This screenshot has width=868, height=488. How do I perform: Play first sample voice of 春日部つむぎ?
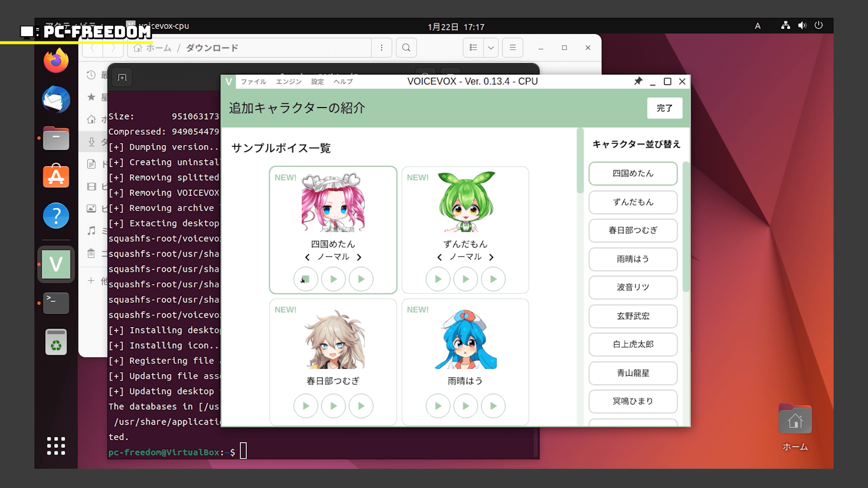[306, 406]
